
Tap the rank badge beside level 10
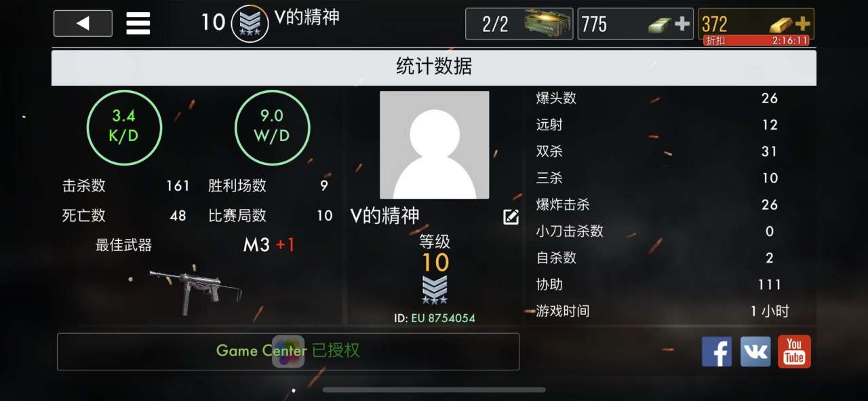tap(250, 23)
